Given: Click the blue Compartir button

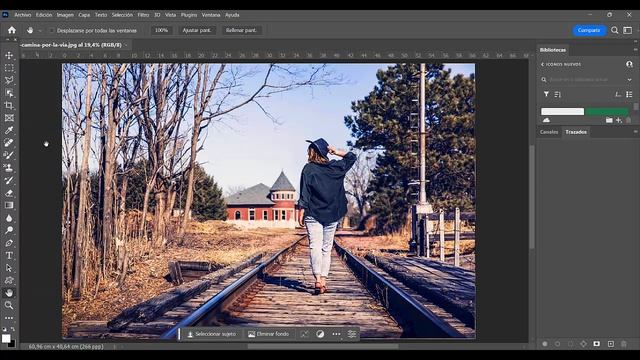Looking at the screenshot, I should 589,30.
